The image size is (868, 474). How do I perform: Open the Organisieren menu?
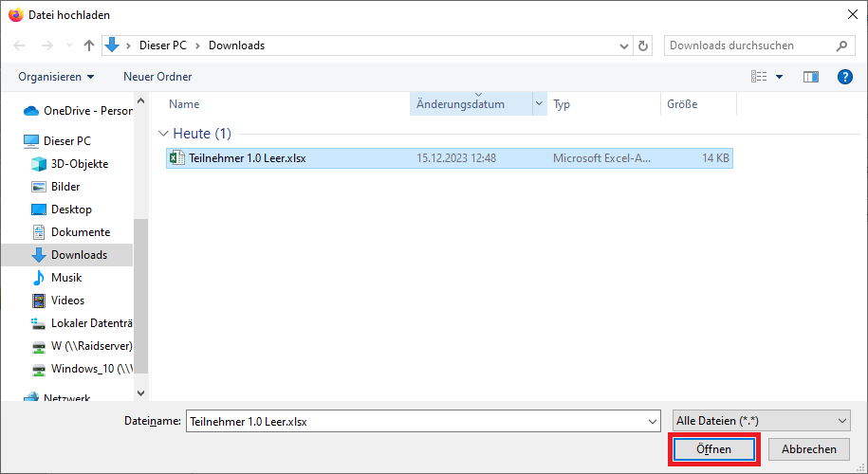(56, 77)
